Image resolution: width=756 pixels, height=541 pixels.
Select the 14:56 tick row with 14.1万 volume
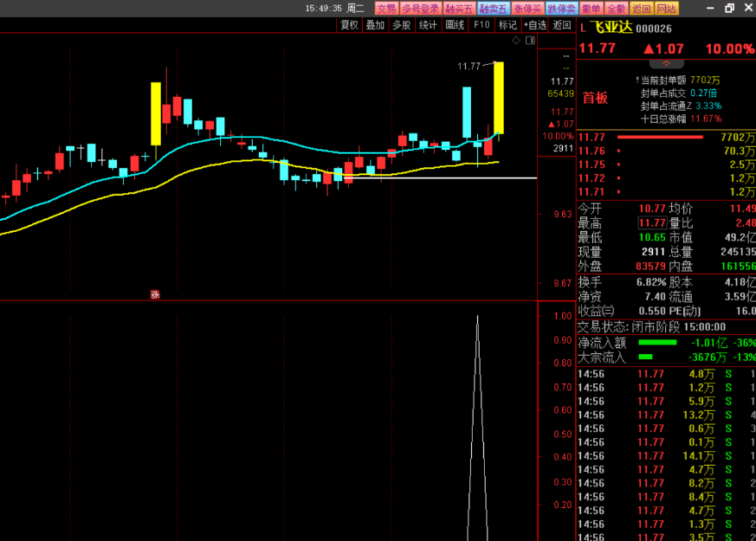666,455
